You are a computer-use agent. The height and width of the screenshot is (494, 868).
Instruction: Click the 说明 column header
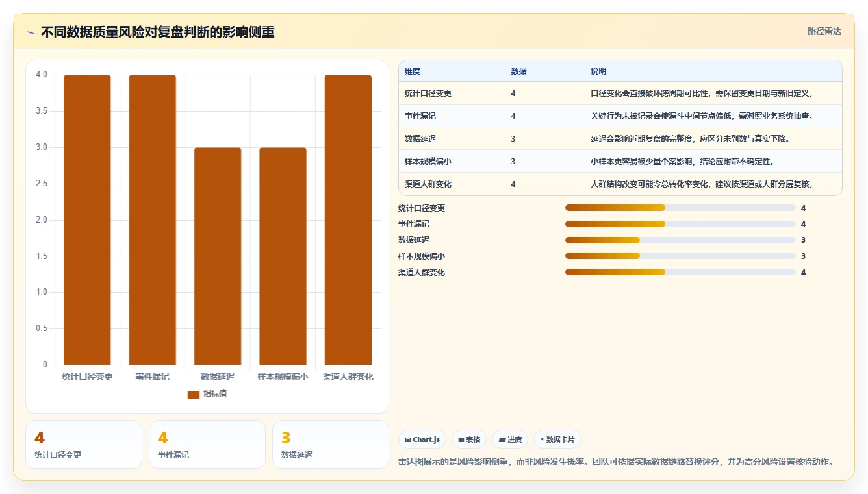[x=598, y=71]
